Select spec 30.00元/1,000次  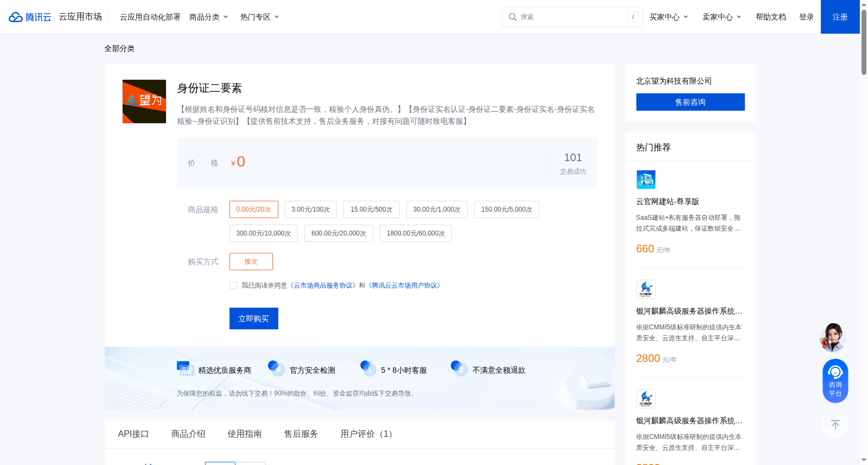pos(437,209)
